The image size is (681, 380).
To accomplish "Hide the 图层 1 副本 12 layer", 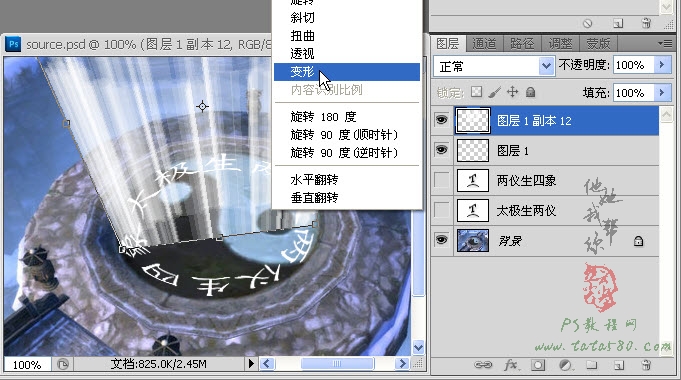I will pos(442,120).
